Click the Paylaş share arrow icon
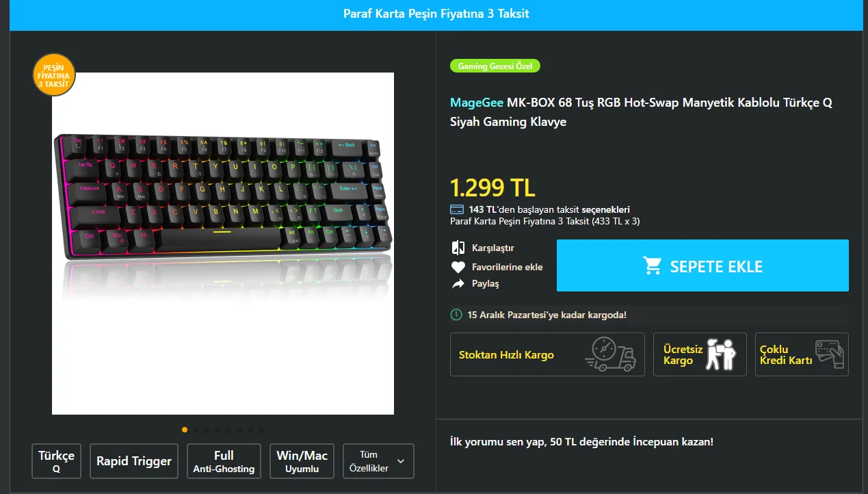Screen dimensions: 868x494 [x=458, y=283]
